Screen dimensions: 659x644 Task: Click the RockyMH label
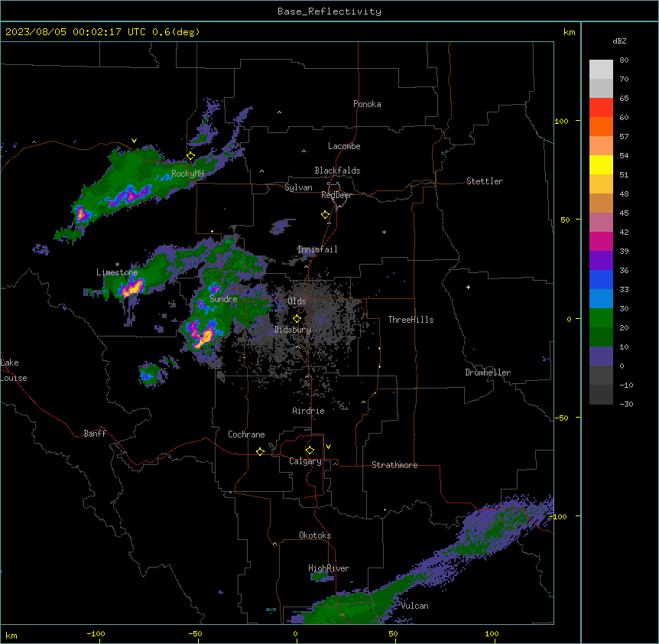tap(187, 174)
